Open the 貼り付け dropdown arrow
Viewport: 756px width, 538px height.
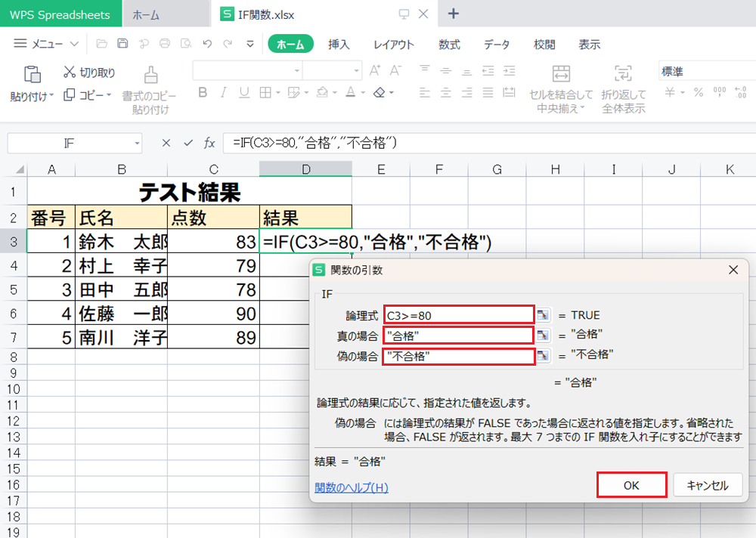click(x=51, y=95)
